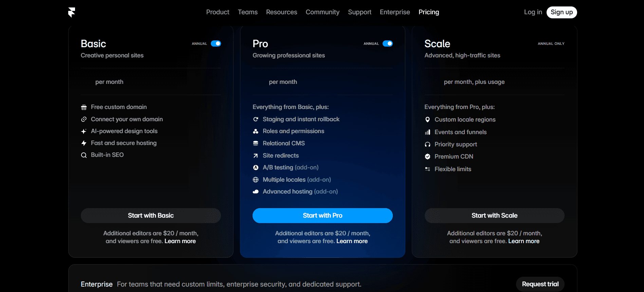
Task: Click the Start with Basic button
Action: pyautogui.click(x=151, y=216)
